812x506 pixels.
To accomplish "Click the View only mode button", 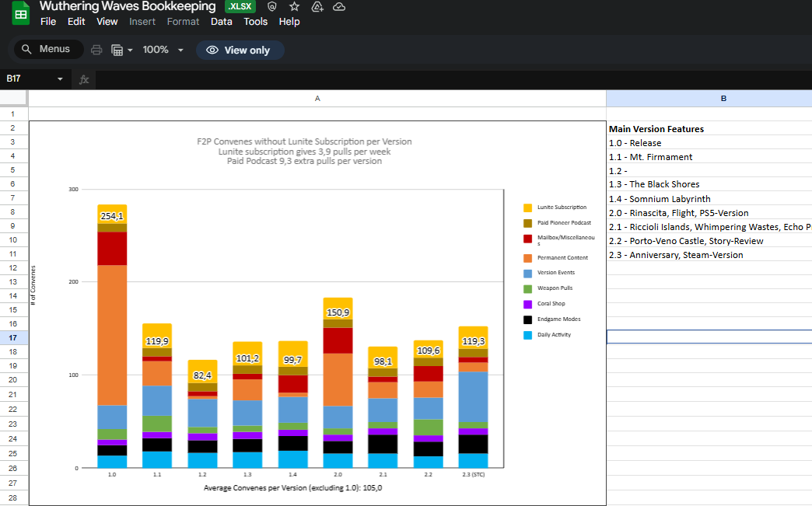I will pos(240,50).
